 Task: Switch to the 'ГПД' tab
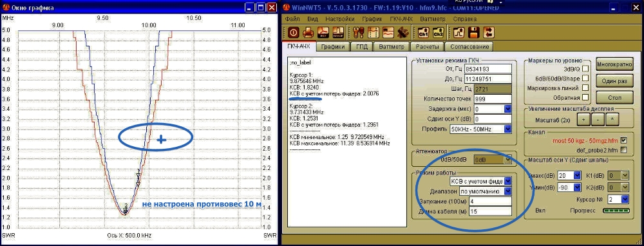(x=362, y=46)
